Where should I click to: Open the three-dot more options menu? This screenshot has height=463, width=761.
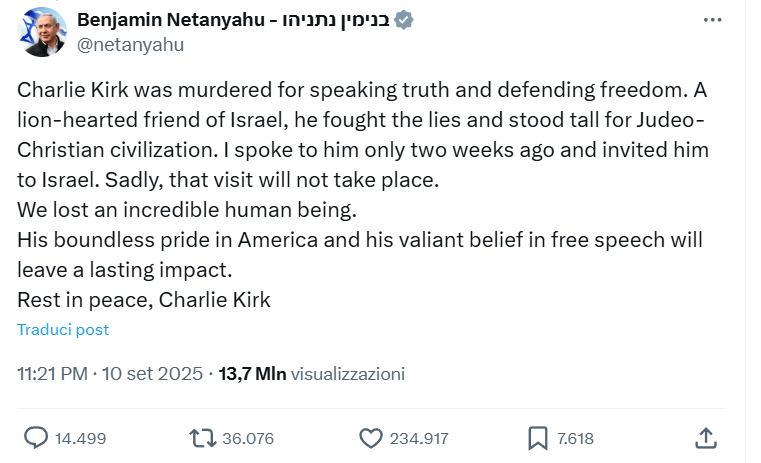click(712, 20)
